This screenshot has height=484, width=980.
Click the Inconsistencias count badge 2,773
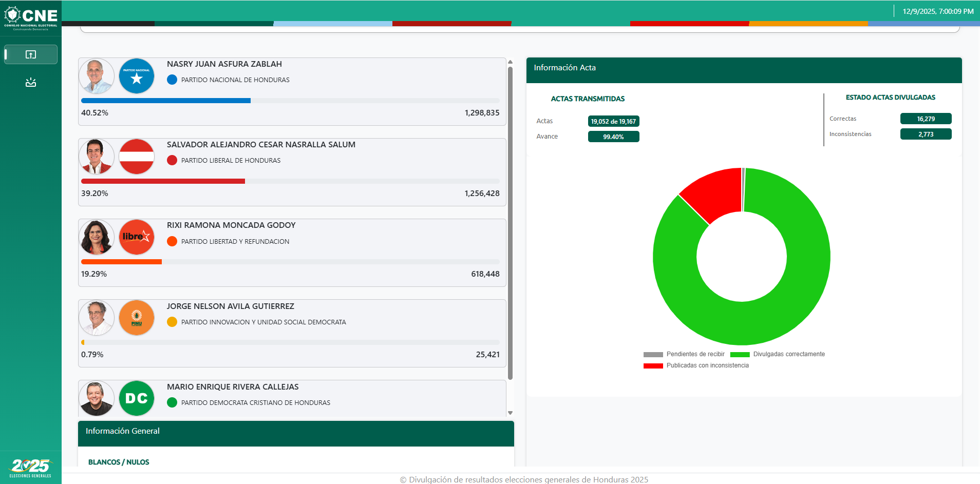[x=926, y=134]
